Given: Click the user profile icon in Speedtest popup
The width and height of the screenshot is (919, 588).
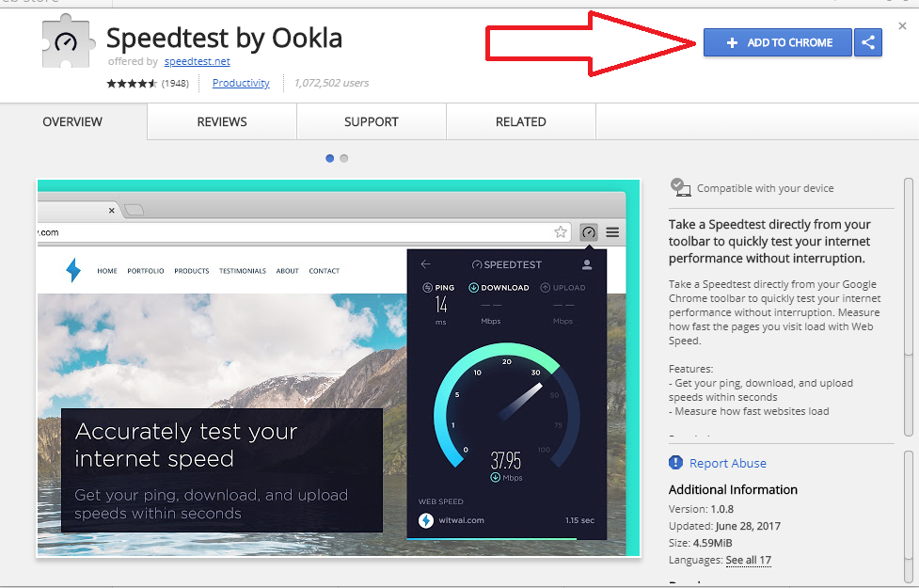Looking at the screenshot, I should pos(587,265).
